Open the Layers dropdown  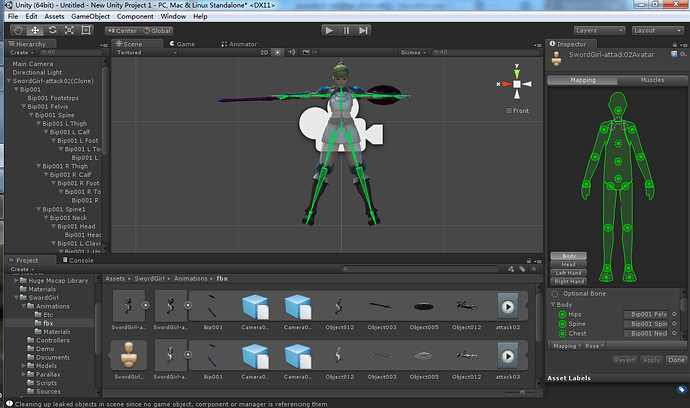point(599,30)
